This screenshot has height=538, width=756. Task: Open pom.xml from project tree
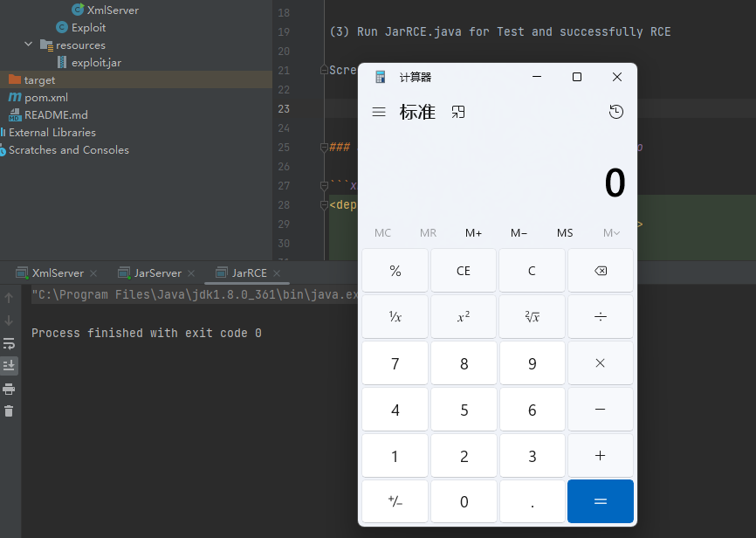click(x=38, y=98)
